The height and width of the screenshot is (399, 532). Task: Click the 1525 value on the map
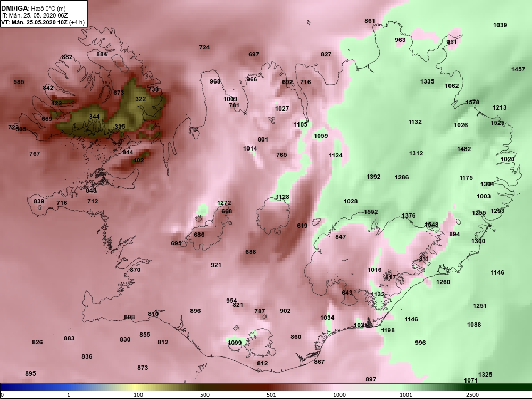[497, 123]
